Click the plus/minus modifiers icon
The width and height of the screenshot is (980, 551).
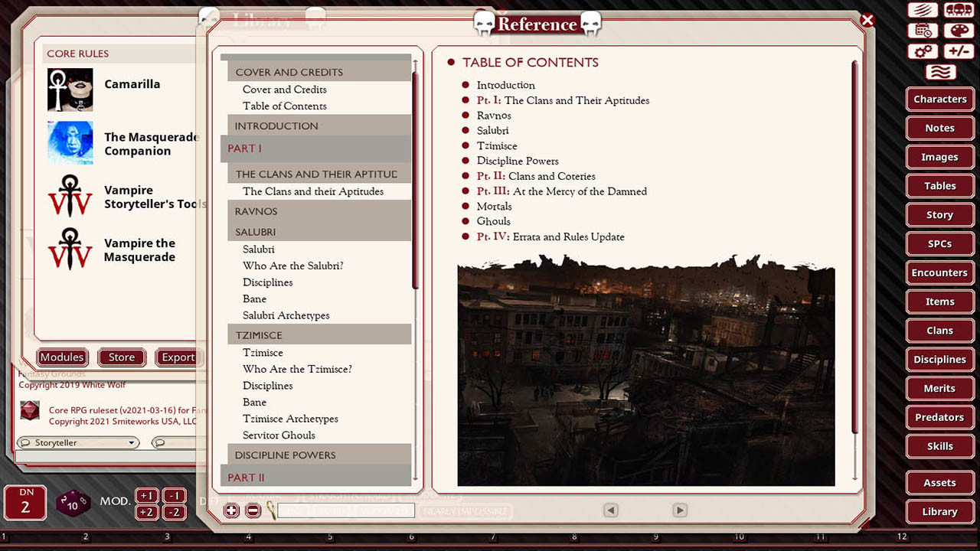coord(959,51)
